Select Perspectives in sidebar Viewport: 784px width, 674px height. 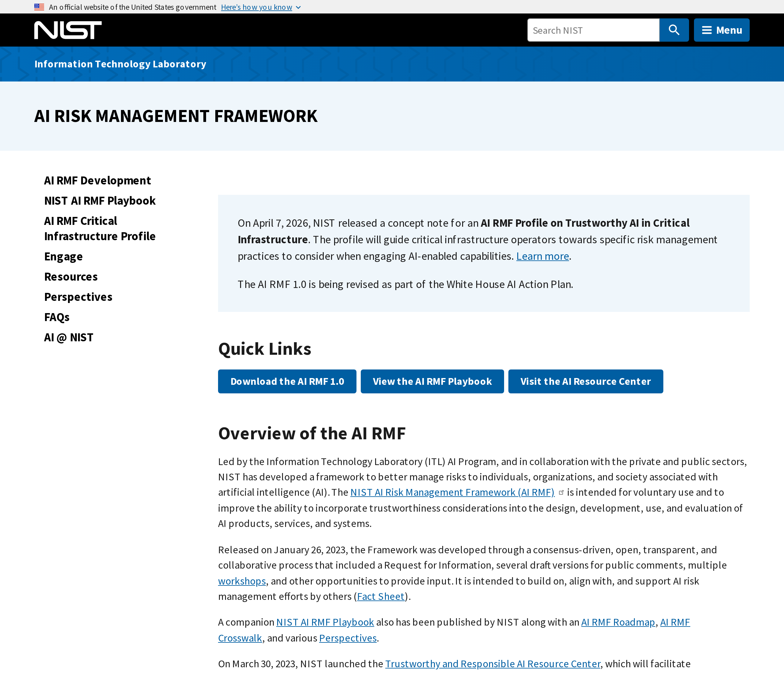point(78,297)
